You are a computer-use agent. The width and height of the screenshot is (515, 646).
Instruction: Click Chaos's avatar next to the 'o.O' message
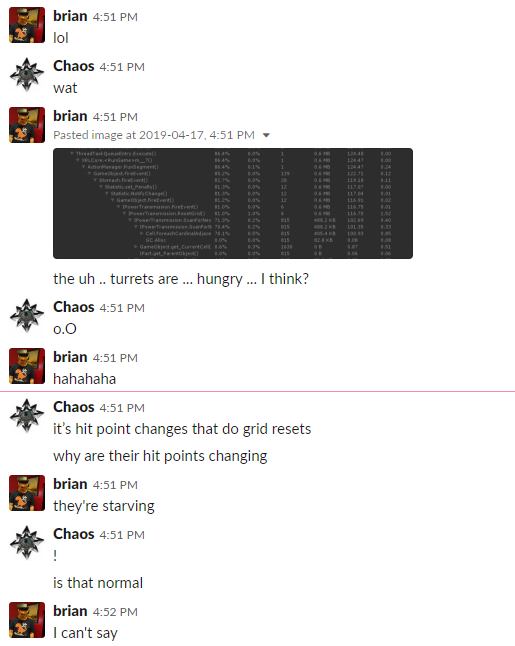pyautogui.click(x=27, y=316)
